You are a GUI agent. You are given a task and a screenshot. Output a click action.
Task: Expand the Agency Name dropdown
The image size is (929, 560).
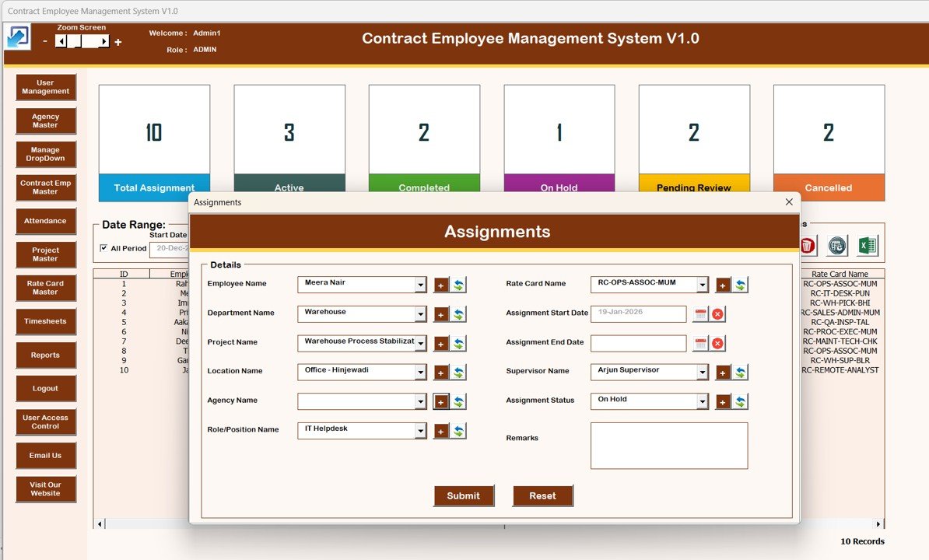pyautogui.click(x=420, y=402)
